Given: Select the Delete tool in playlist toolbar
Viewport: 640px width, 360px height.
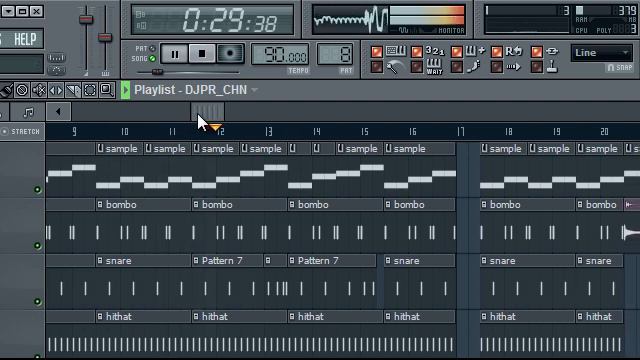Looking at the screenshot, I should point(22,90).
